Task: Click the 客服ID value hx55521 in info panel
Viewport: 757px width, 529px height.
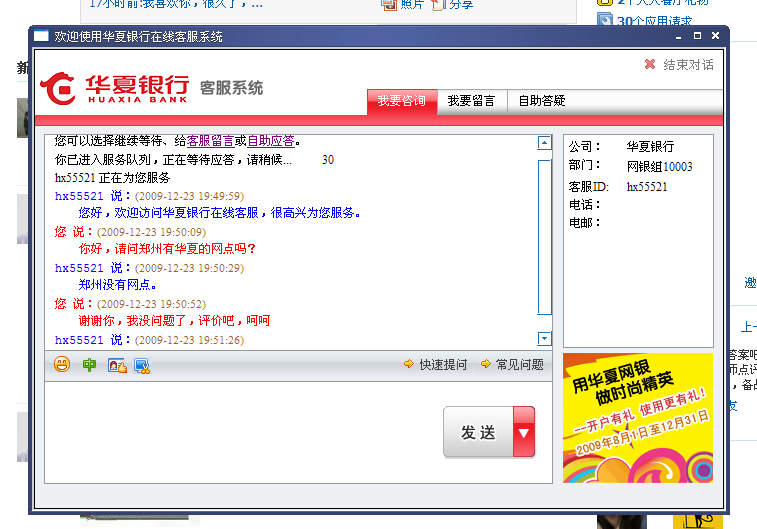Action: click(x=647, y=187)
